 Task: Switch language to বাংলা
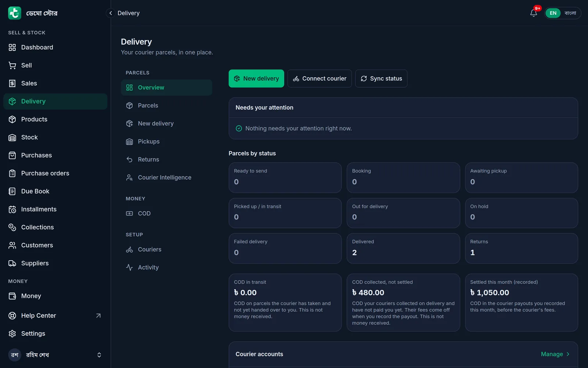(570, 13)
